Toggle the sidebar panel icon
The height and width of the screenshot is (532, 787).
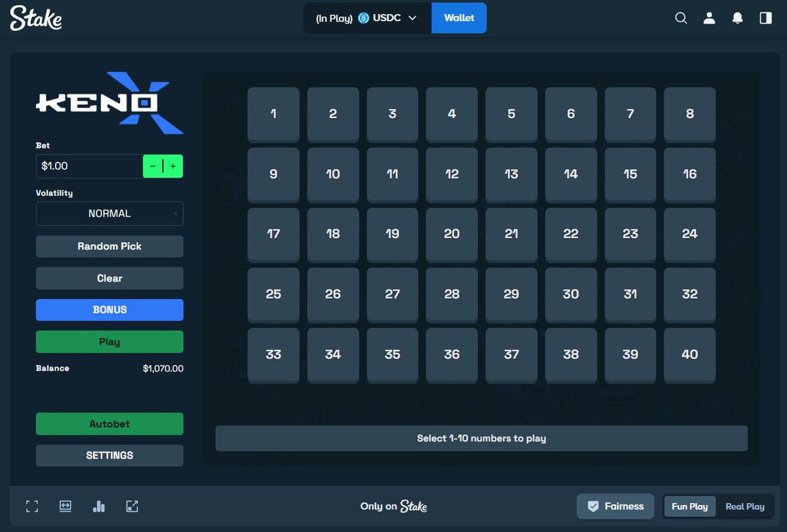tap(765, 18)
